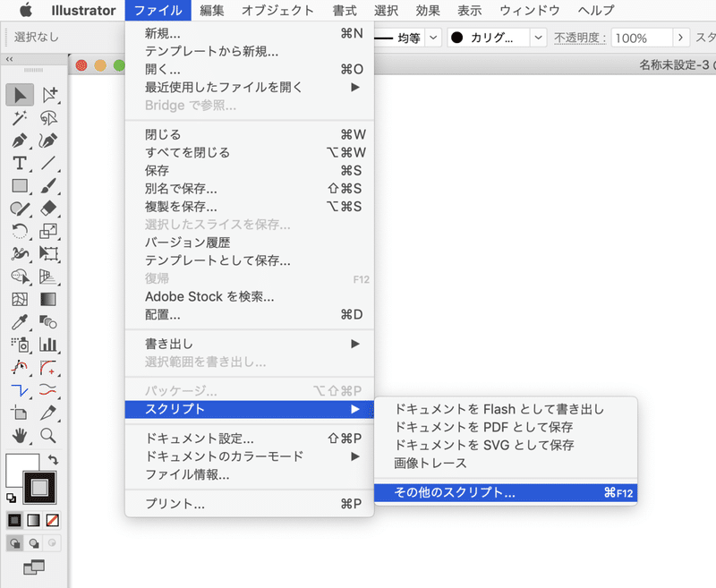Select the Eraser tool
Viewport: 716px width, 588px height.
point(48,209)
